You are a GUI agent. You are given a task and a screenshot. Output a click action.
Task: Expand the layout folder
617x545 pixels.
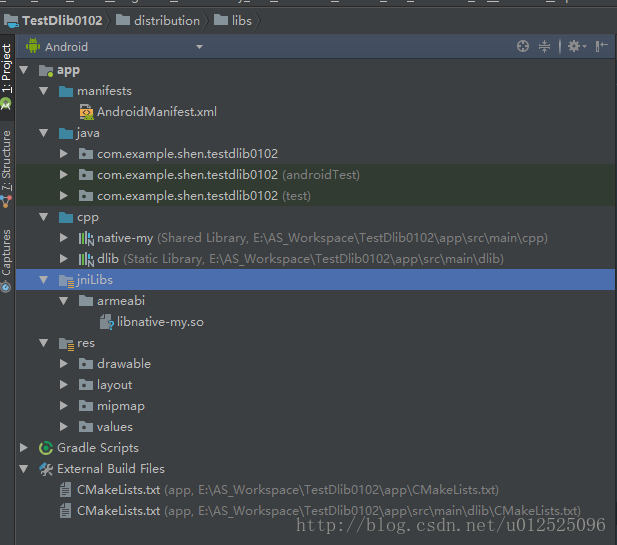click(x=64, y=384)
